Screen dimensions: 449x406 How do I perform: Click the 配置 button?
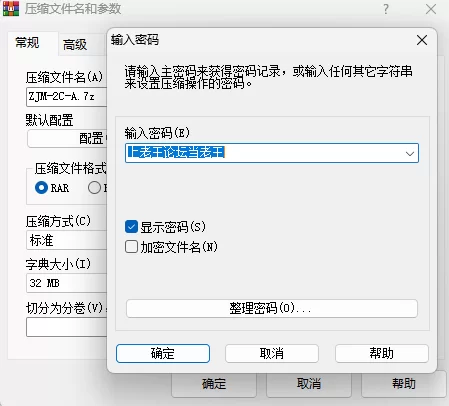pos(67,138)
